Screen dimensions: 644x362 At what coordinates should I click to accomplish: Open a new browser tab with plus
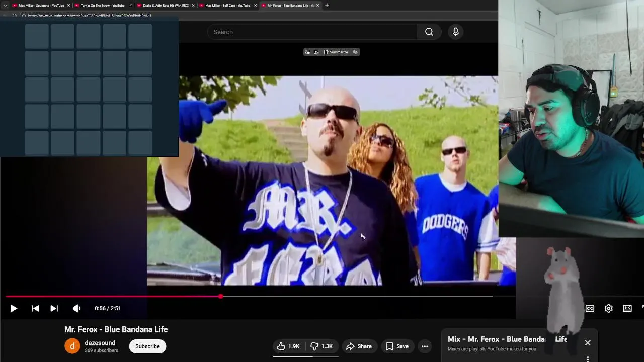[x=327, y=5]
